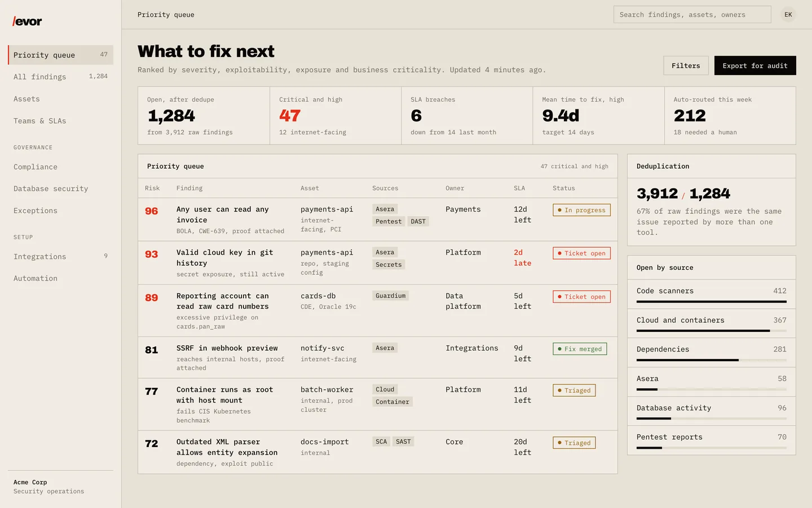The width and height of the screenshot is (812, 508).
Task: Click Acme Corp workspace label
Action: point(30,483)
